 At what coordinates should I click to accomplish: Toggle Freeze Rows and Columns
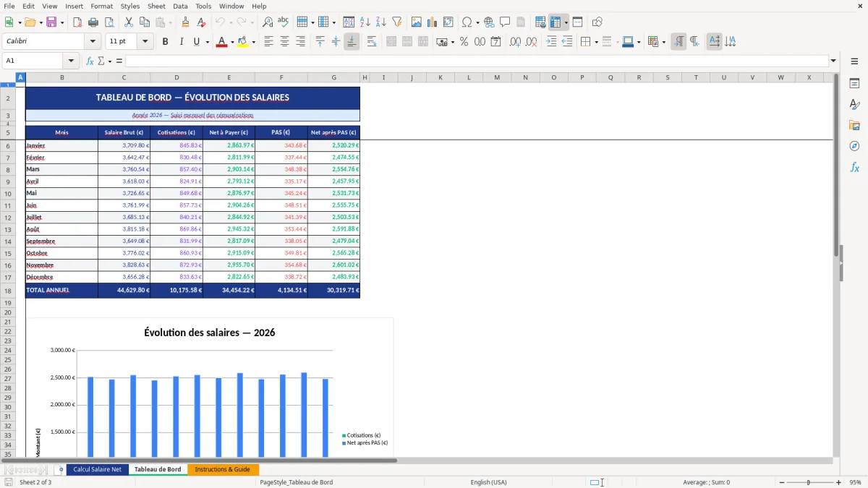click(x=555, y=22)
